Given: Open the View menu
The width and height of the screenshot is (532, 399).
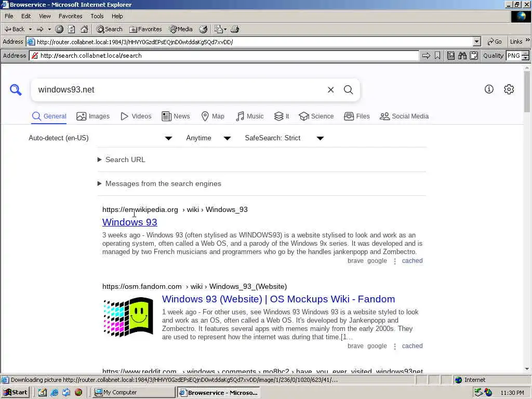Looking at the screenshot, I should 45,16.
